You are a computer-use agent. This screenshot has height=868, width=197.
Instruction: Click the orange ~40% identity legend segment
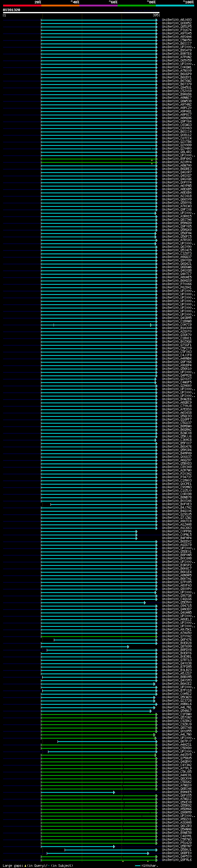pos(60,6)
